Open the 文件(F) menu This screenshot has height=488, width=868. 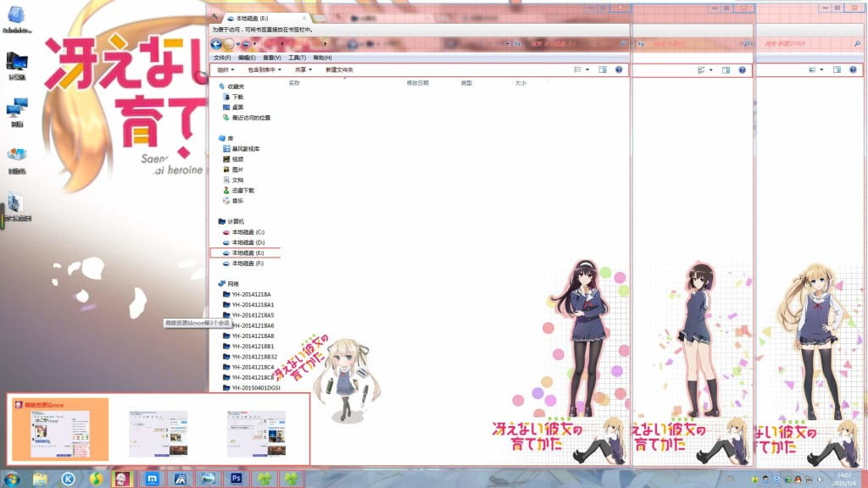[222, 57]
